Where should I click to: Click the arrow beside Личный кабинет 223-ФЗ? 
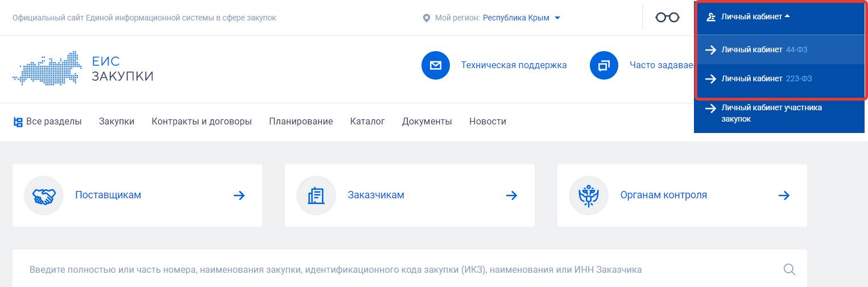(x=710, y=79)
